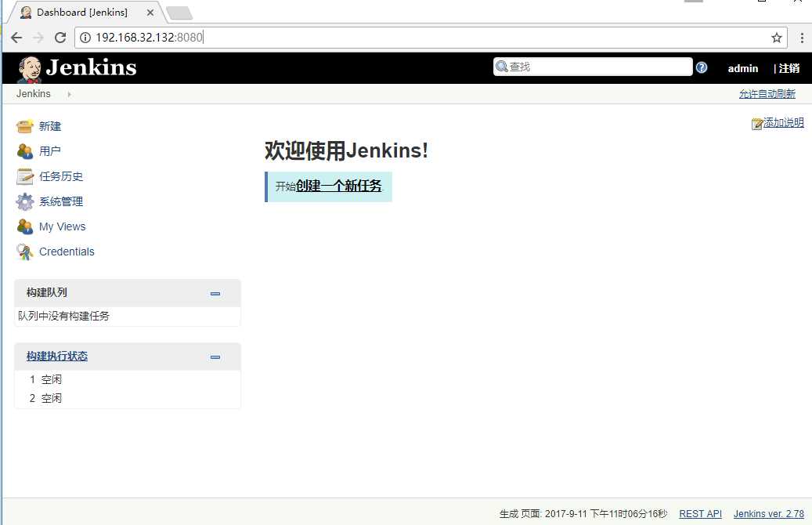Open 新建 in the side menu
The image size is (812, 525).
[50, 126]
